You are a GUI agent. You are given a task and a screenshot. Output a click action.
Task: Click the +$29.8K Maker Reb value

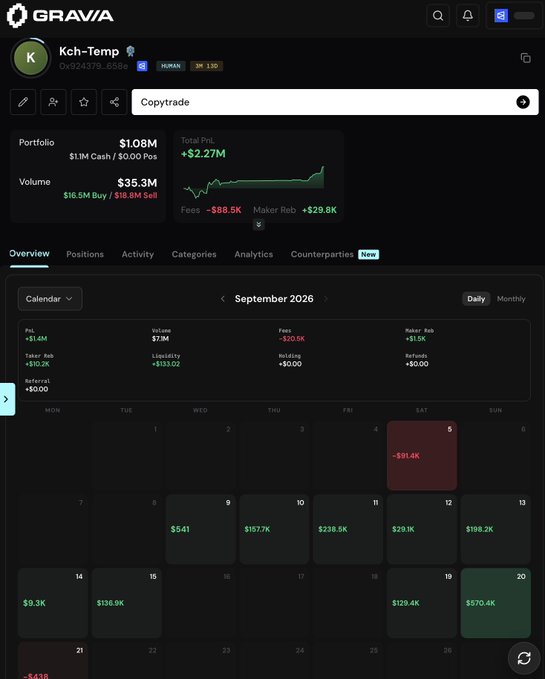tap(319, 210)
